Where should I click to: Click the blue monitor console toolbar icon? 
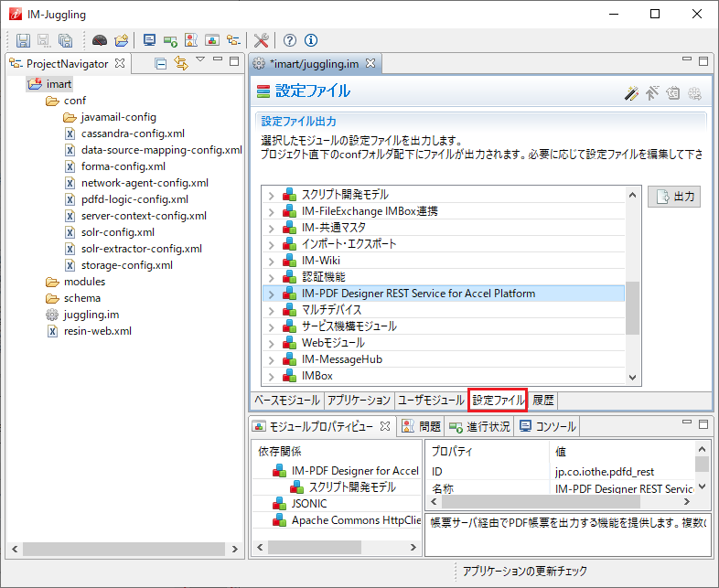(149, 40)
